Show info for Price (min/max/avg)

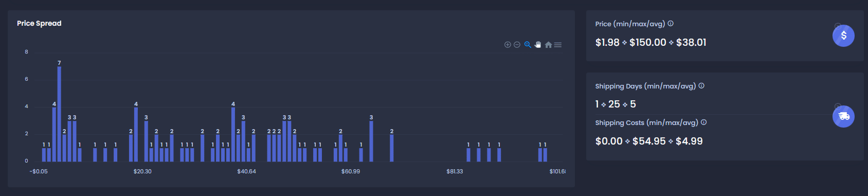pos(671,23)
